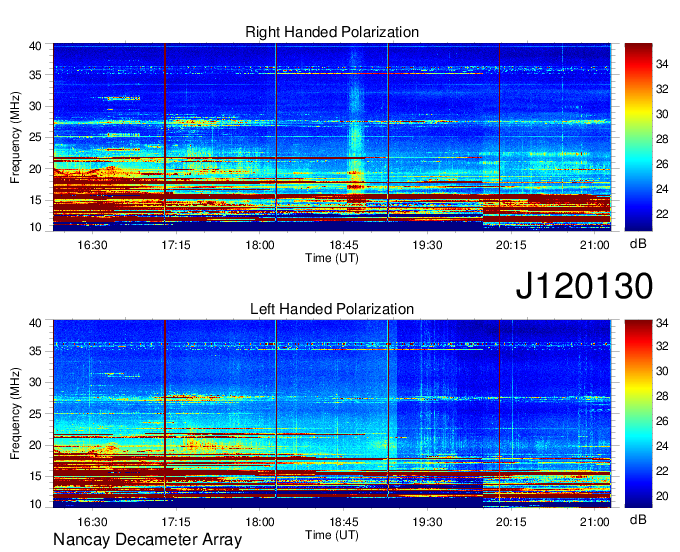Screen dimensions: 680x552
Task: Click 35 MHz tick on right-handed frequency axis
Action: (36, 75)
